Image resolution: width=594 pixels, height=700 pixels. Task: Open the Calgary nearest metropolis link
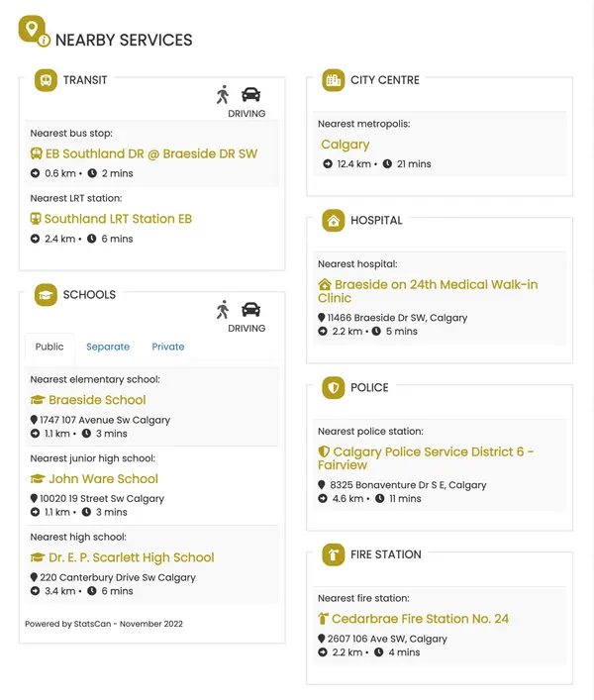[345, 145]
